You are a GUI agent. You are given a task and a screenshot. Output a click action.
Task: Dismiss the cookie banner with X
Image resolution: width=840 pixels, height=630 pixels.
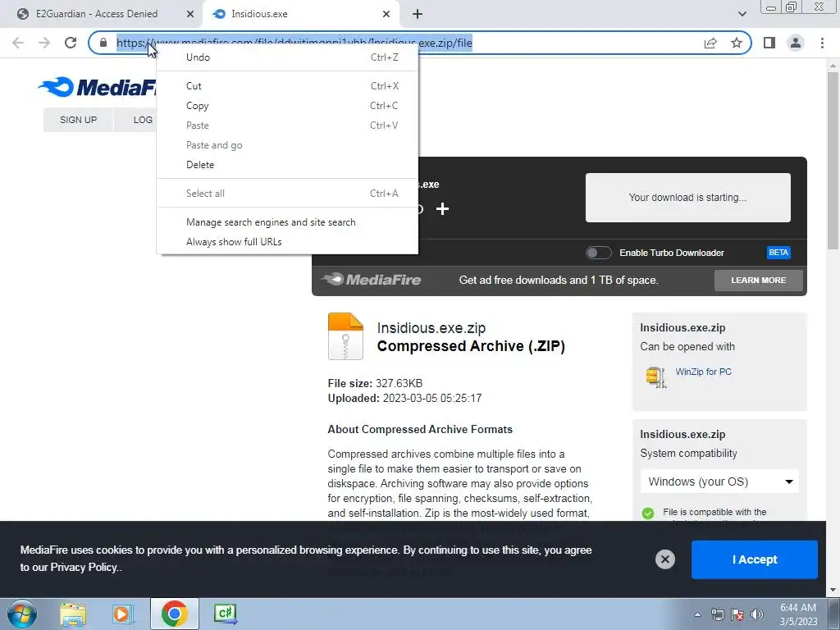tap(664, 559)
